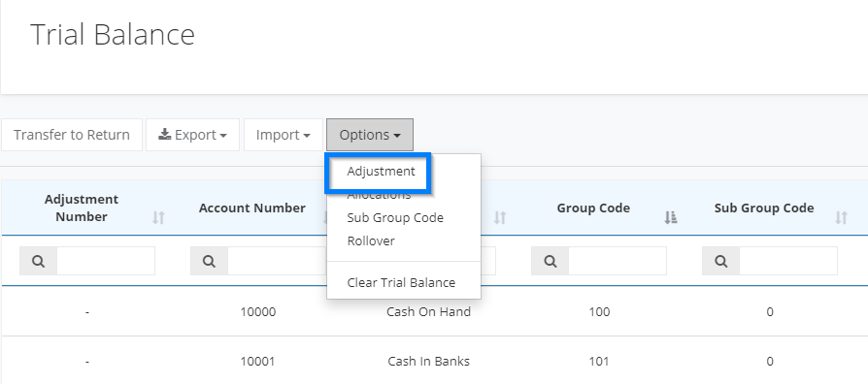Open the Import dropdown
The height and width of the screenshot is (384, 868).
click(283, 135)
